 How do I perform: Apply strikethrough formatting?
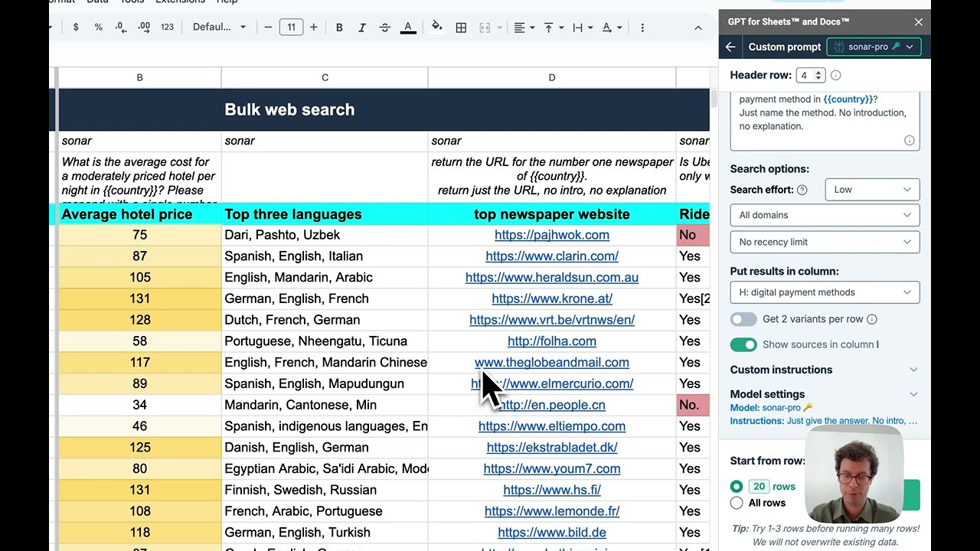[384, 28]
